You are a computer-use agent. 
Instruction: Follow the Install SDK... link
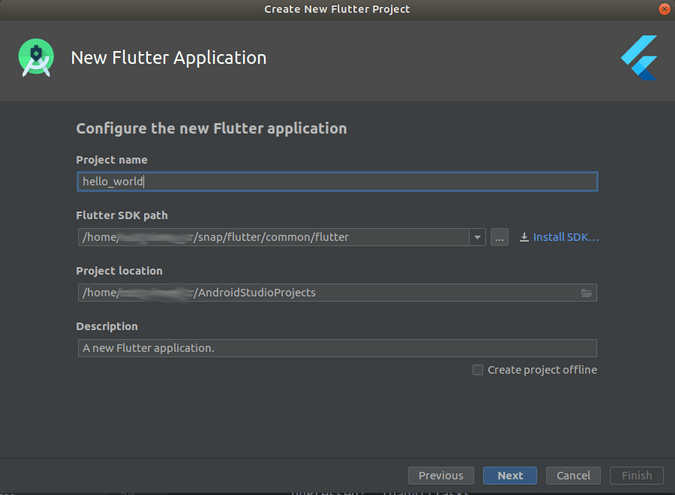[x=565, y=238]
